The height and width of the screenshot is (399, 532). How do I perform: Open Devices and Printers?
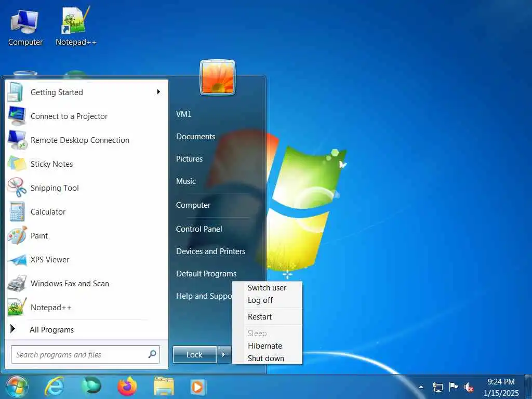pyautogui.click(x=210, y=251)
